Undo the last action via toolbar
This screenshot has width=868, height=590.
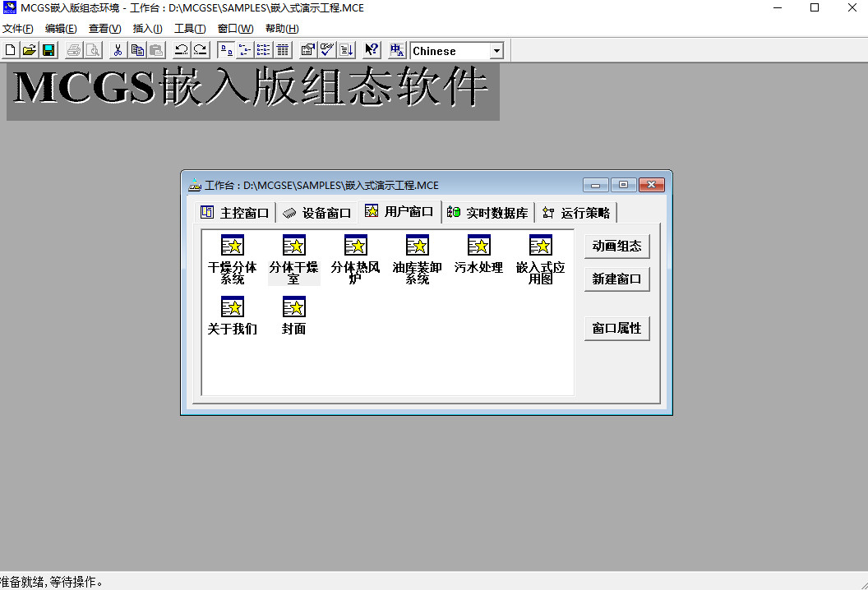click(181, 50)
